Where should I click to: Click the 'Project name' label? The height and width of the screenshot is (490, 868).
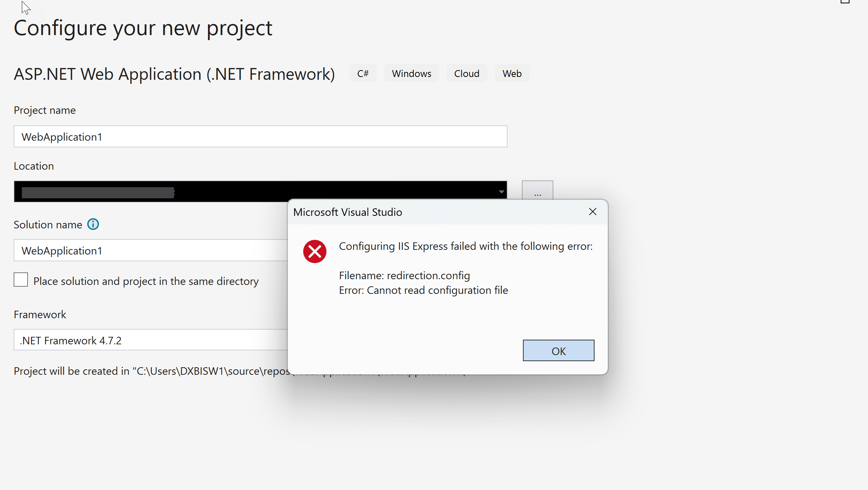tap(45, 110)
